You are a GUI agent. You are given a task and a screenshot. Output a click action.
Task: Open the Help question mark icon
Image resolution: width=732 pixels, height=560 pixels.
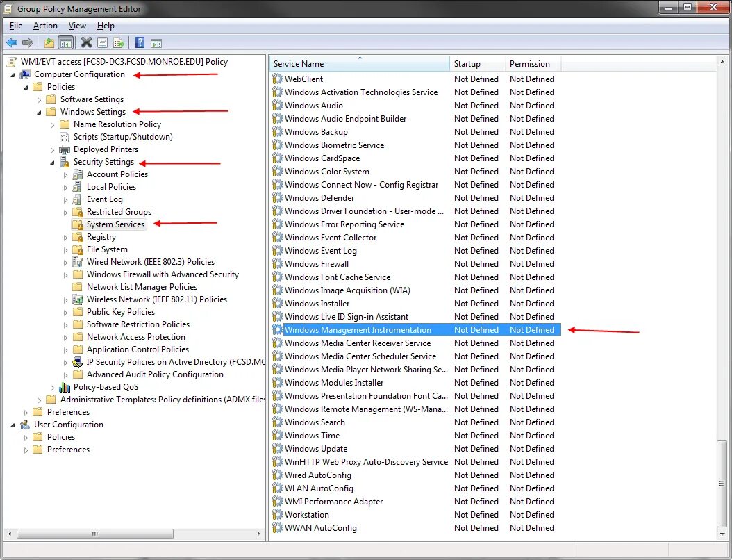tap(140, 43)
